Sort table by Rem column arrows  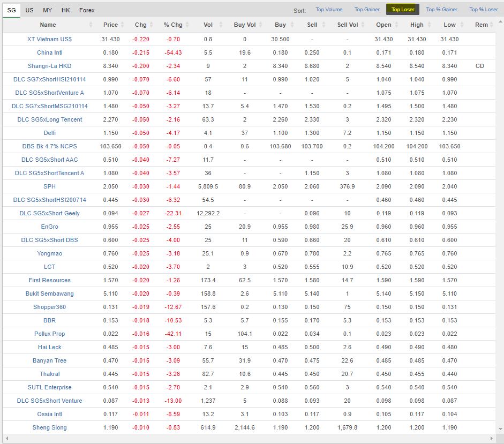pyautogui.click(x=492, y=25)
